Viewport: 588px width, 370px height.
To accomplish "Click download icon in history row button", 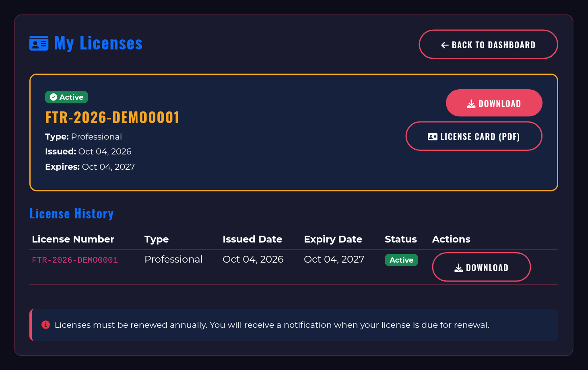I will click(458, 268).
